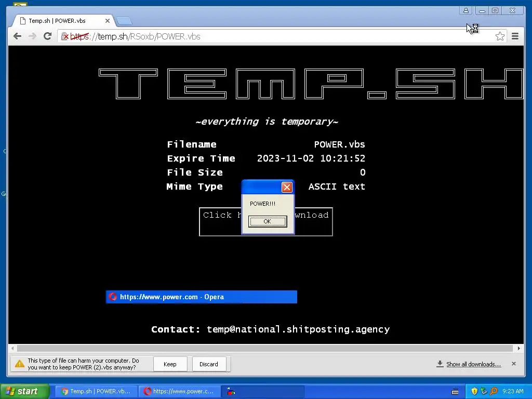Open the Windows Start menu
Image resolution: width=532 pixels, height=399 pixels.
(24, 391)
